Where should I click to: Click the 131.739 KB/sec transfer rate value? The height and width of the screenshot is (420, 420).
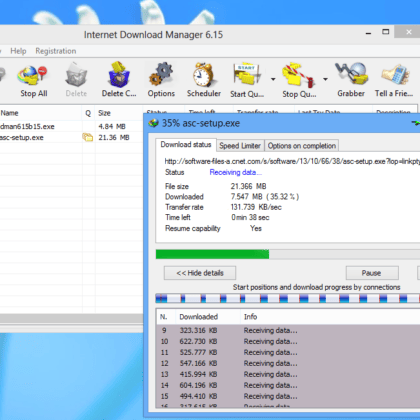point(256,207)
